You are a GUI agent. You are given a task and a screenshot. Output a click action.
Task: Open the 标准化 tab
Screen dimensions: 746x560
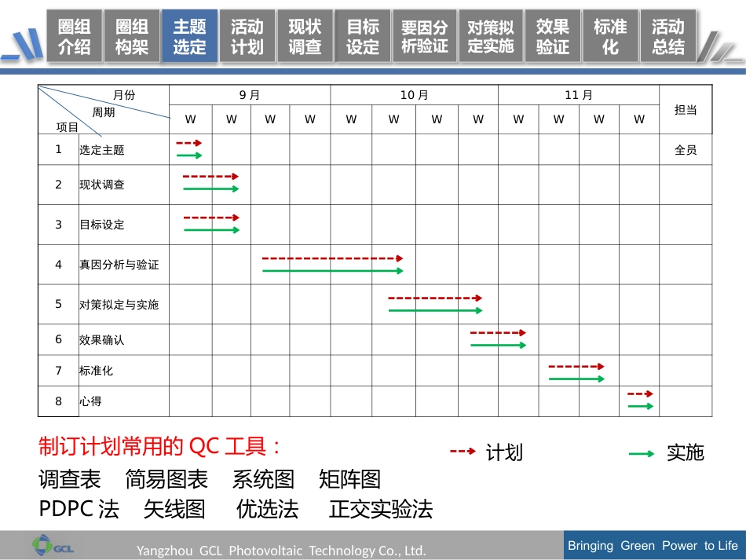click(610, 36)
